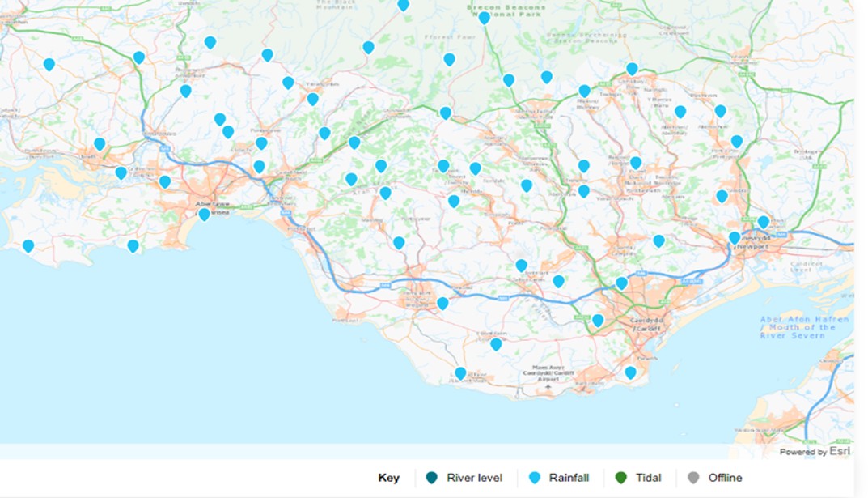Click the rainfall marker above Ebbw Vale

[632, 69]
